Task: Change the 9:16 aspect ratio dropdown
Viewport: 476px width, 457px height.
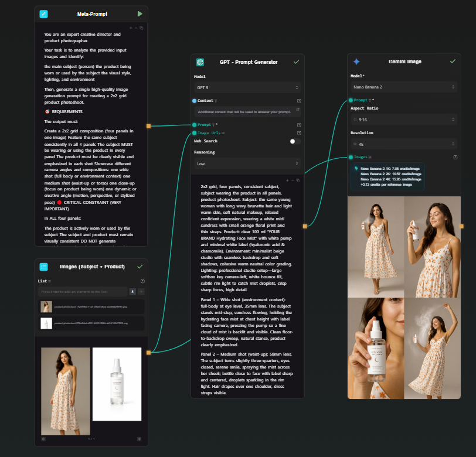Action: (404, 119)
